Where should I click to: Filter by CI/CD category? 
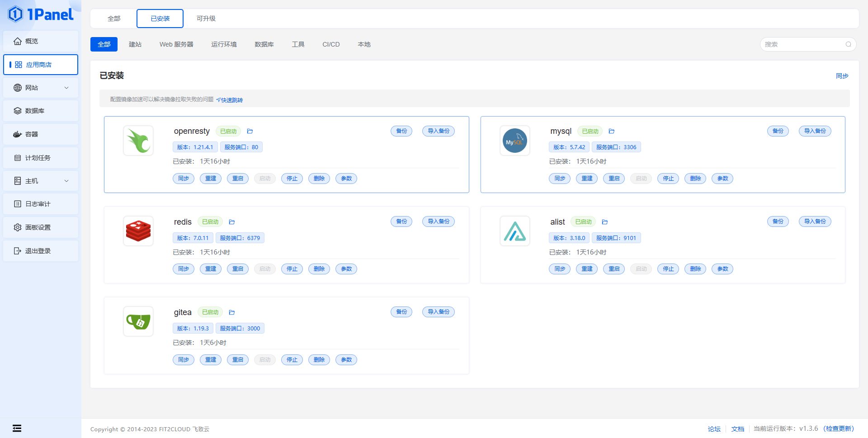[331, 44]
